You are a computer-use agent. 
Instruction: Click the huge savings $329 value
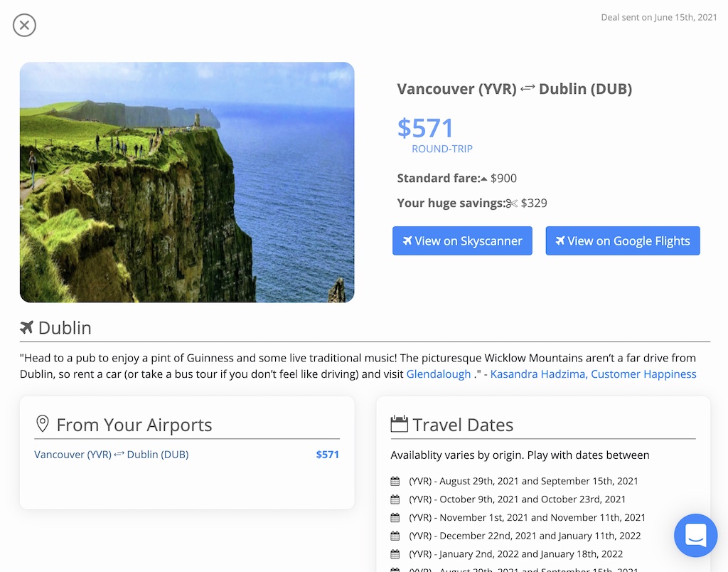pyautogui.click(x=534, y=203)
